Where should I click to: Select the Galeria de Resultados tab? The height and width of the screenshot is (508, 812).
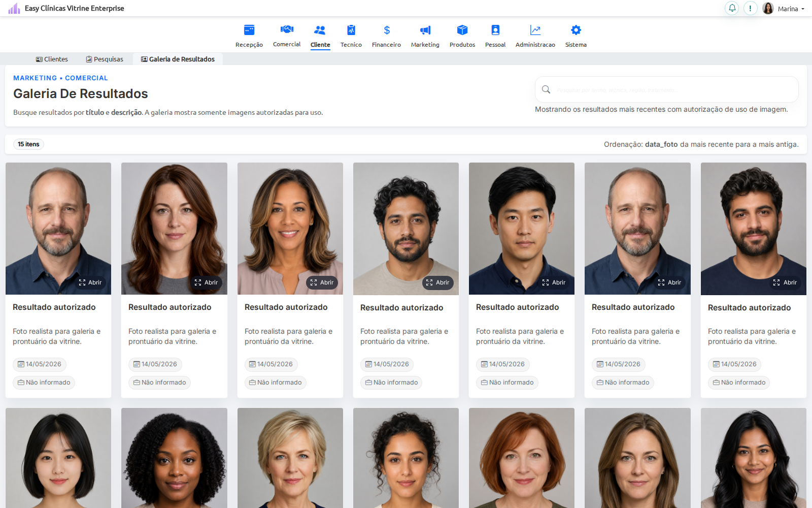tap(178, 59)
